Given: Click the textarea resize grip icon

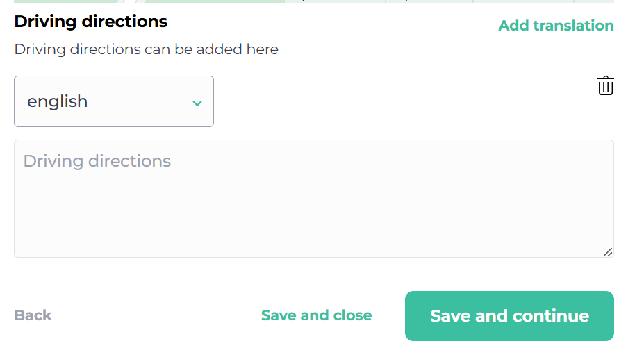Looking at the screenshot, I should point(608,252).
